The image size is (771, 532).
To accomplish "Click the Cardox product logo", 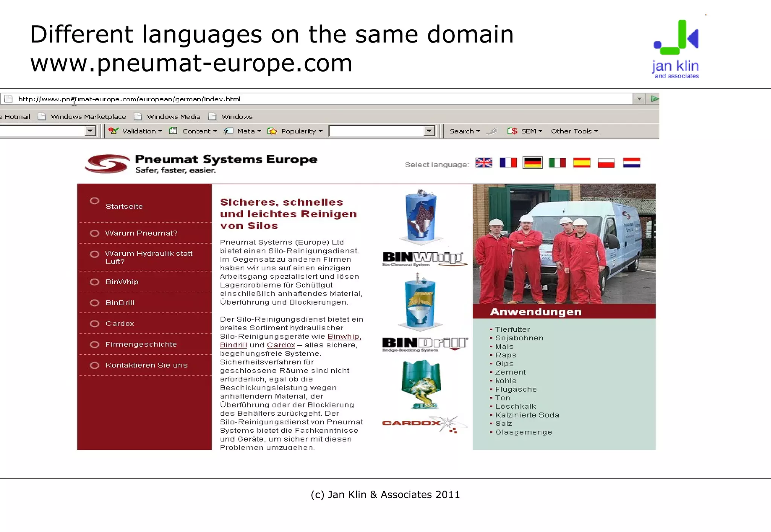I will point(425,424).
